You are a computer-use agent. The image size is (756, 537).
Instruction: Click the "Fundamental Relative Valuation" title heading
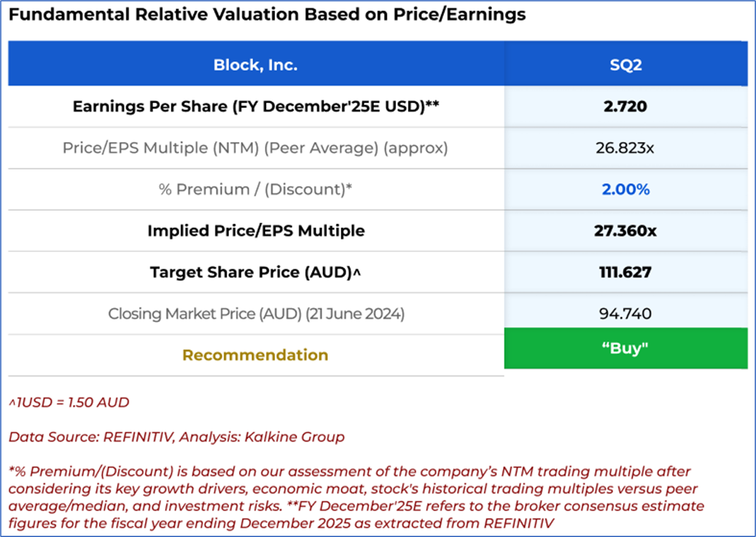pos(267,15)
